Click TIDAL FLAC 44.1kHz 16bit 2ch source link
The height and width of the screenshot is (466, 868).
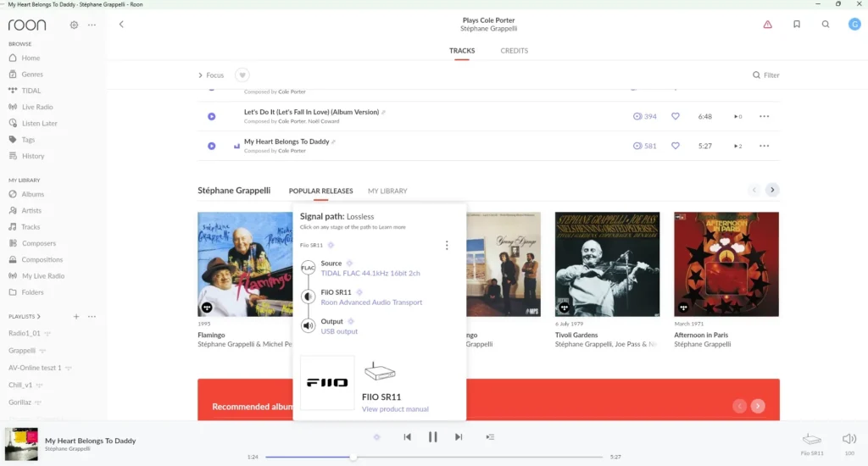point(370,274)
